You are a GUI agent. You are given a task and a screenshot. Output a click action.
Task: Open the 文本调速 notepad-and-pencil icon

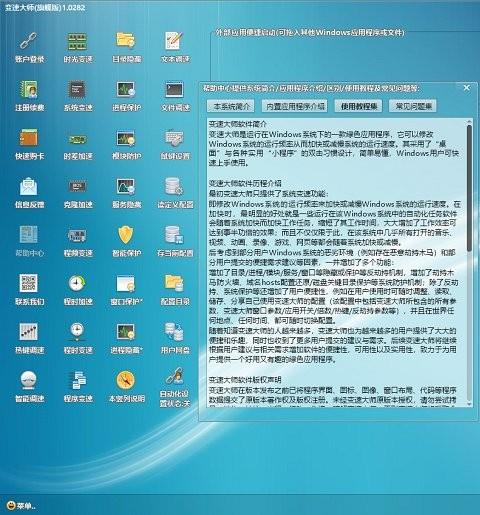(x=175, y=41)
